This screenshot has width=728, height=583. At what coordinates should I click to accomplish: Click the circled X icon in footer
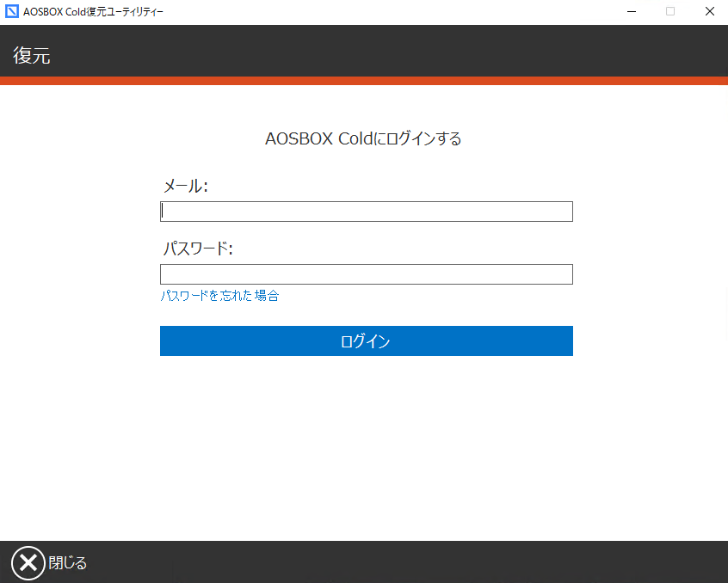[28, 563]
